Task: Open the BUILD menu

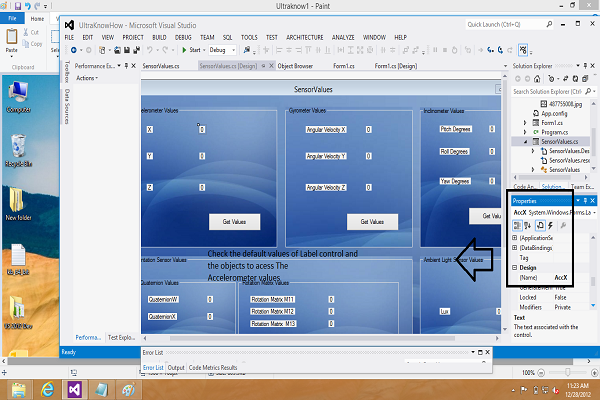Action: coord(159,37)
